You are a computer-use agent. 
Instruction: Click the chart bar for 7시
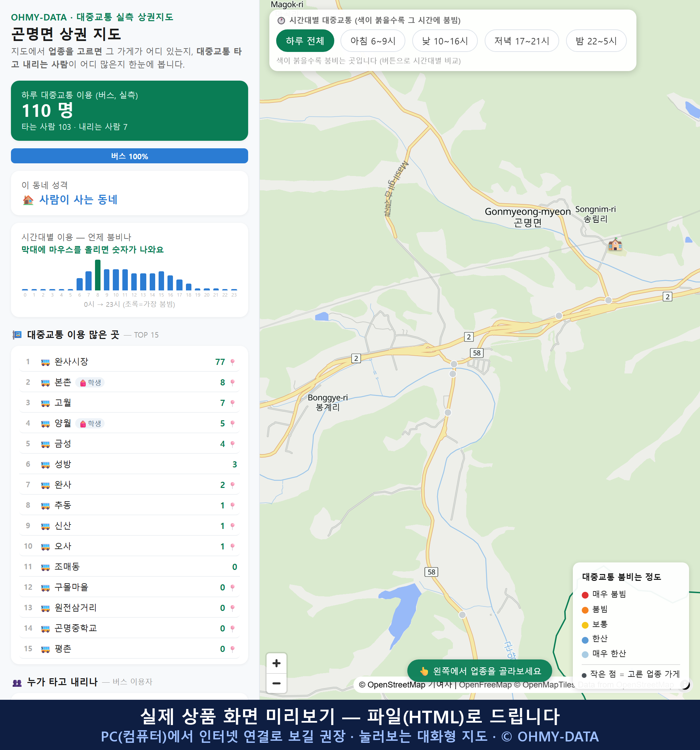(x=88, y=281)
